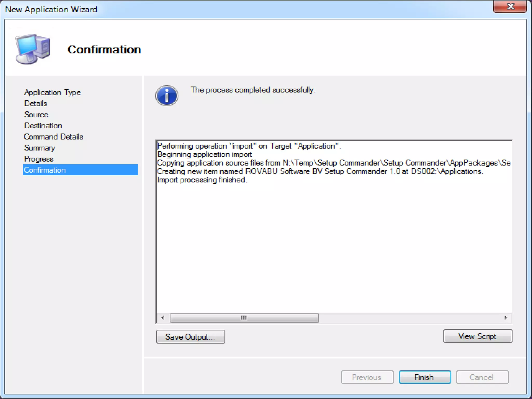
Task: Click the Cancel button
Action: pyautogui.click(x=482, y=377)
